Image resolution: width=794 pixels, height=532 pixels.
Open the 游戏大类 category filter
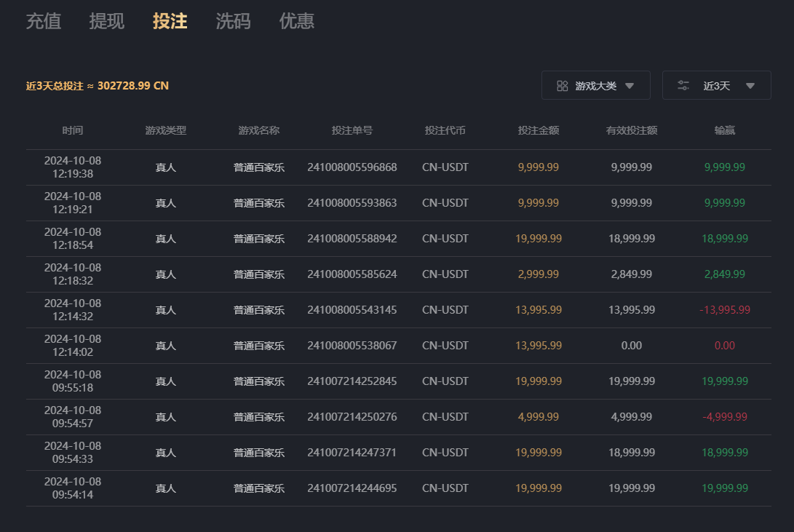click(x=595, y=86)
